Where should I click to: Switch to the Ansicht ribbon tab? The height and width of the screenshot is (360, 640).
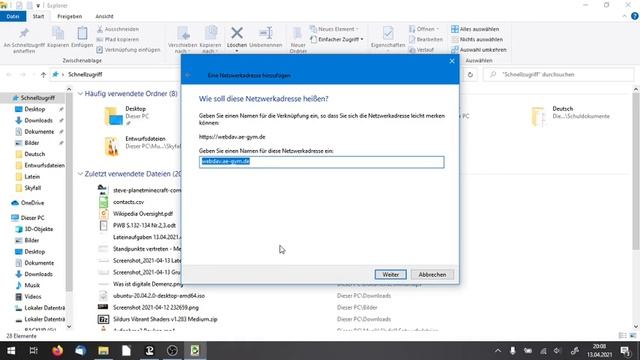pyautogui.click(x=104, y=16)
